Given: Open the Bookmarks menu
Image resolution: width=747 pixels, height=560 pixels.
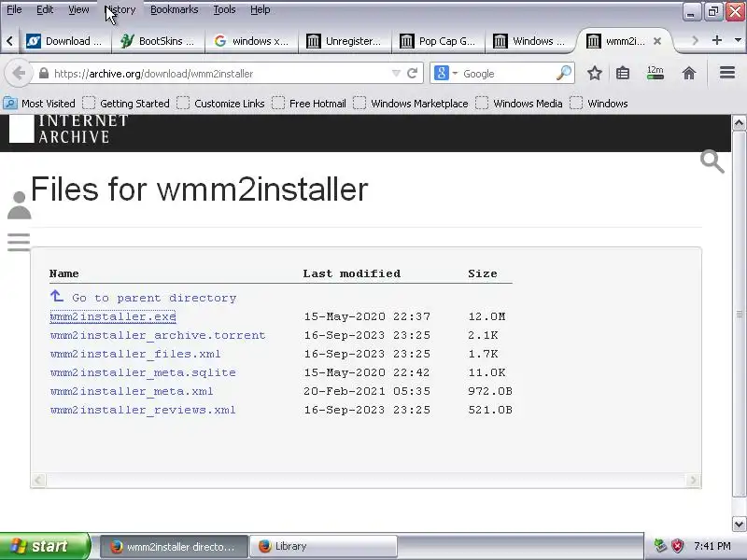Looking at the screenshot, I should tap(175, 9).
